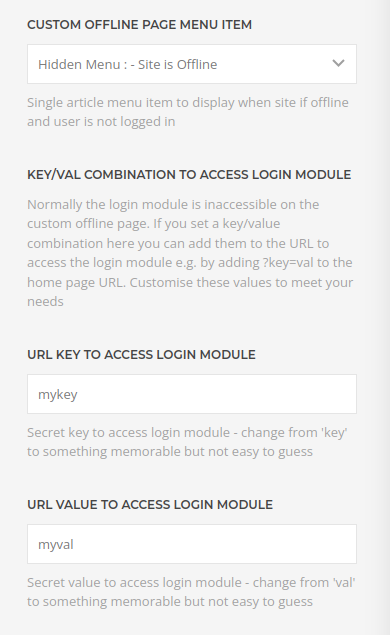This screenshot has height=635, width=390.
Task: Click the 'URL Key to Access Login Module' label
Action: 141,354
